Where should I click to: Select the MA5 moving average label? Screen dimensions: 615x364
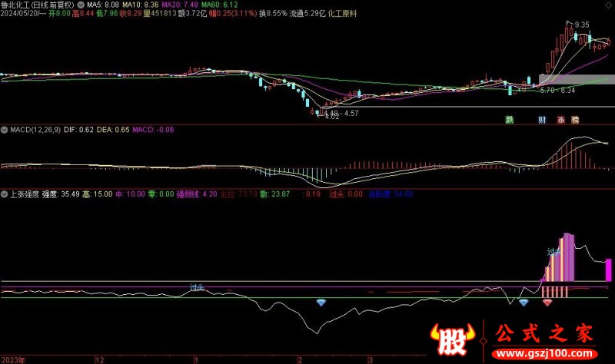(101, 5)
